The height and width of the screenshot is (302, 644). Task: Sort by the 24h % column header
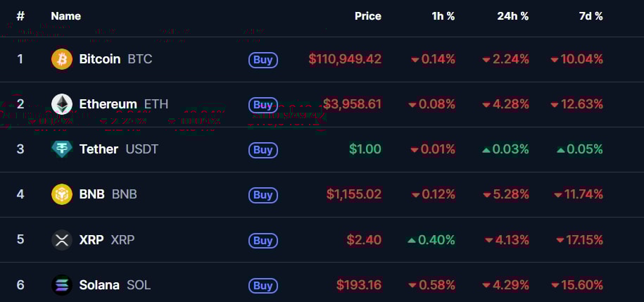[512, 16]
